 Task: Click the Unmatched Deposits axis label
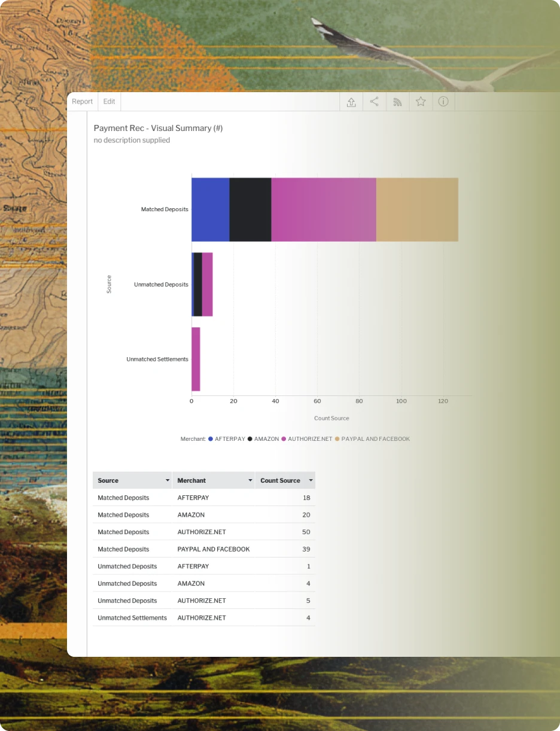pos(162,285)
